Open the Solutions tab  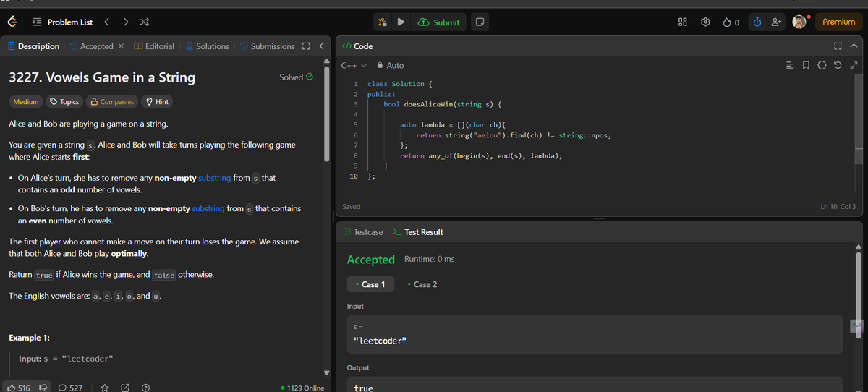tap(207, 46)
